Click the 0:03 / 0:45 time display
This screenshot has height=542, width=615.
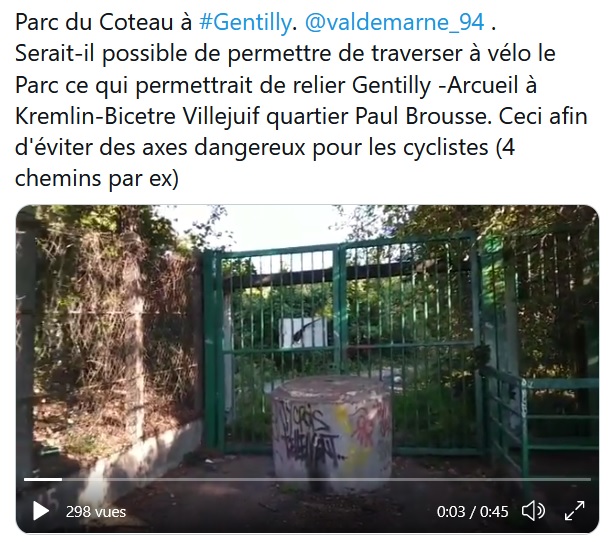click(472, 512)
